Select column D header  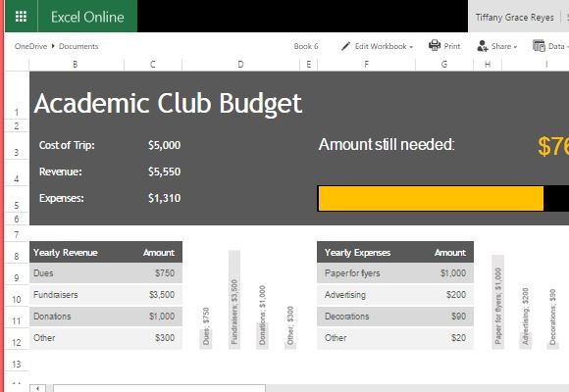(240, 65)
